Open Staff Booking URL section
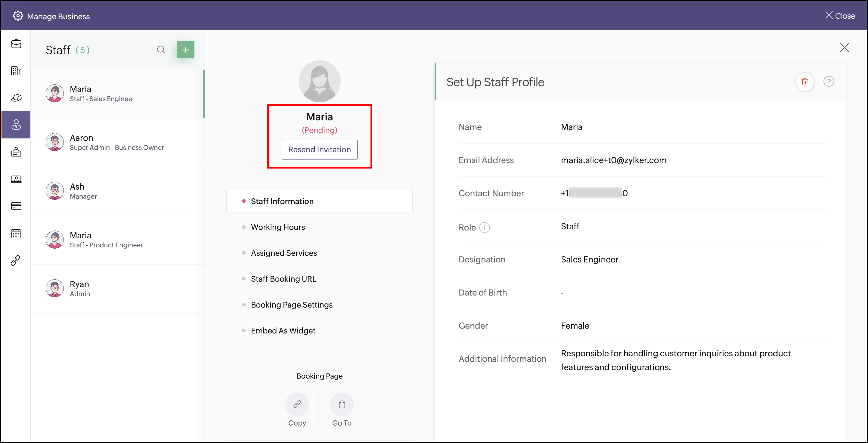The width and height of the screenshot is (868, 443). pos(284,279)
